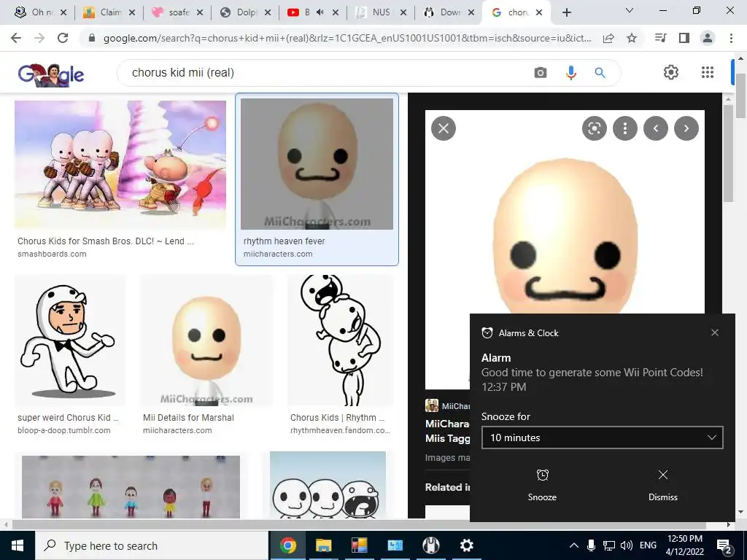Image resolution: width=747 pixels, height=560 pixels.
Task: Click the browser forward arrow
Action: point(39,38)
